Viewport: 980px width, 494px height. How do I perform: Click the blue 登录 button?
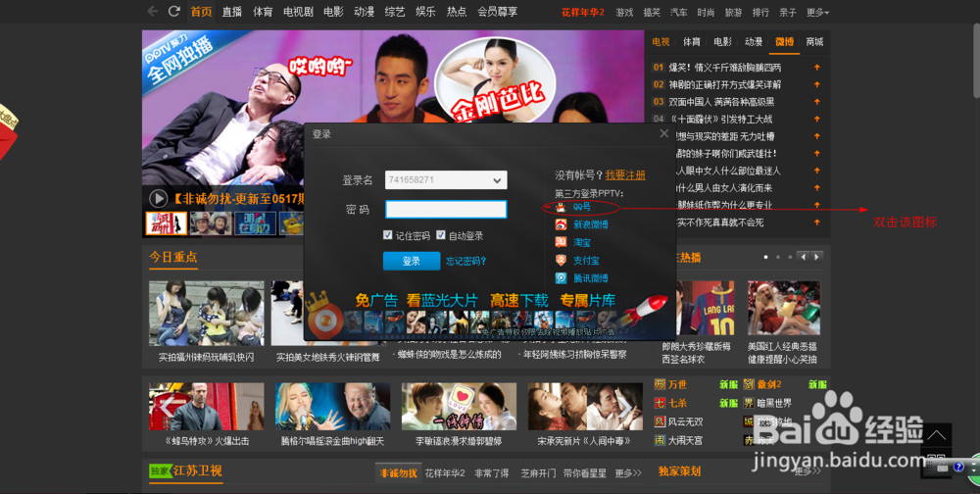tap(412, 262)
